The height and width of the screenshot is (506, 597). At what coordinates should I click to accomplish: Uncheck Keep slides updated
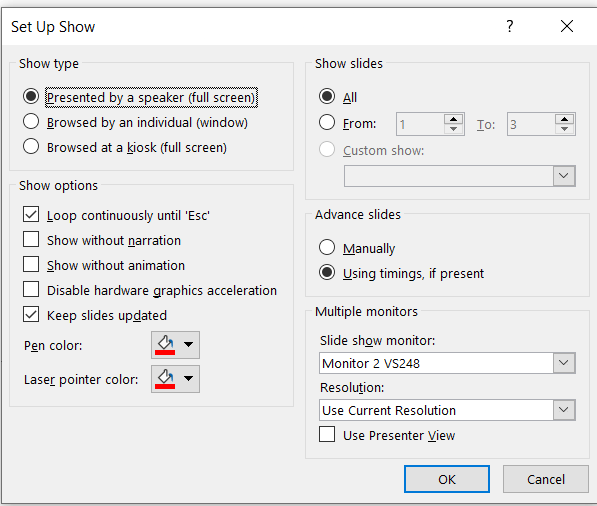click(31, 315)
